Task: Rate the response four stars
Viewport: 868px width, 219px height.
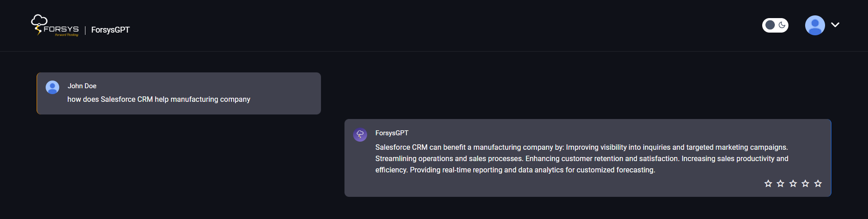Action: (805, 183)
